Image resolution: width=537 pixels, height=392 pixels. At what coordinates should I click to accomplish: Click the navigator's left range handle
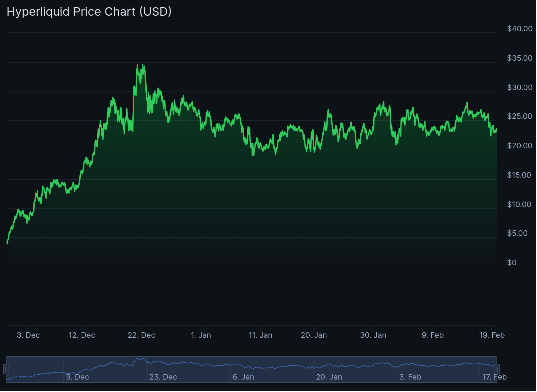click(x=6, y=369)
